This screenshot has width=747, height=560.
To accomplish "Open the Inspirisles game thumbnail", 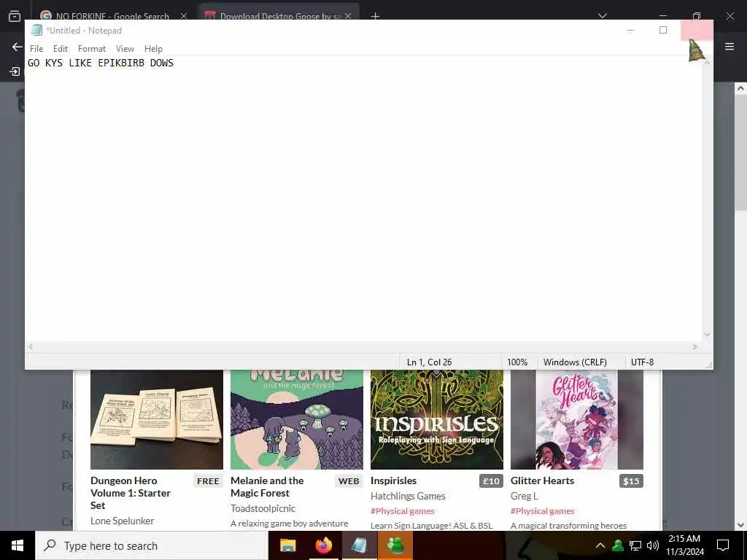I will 437,419.
